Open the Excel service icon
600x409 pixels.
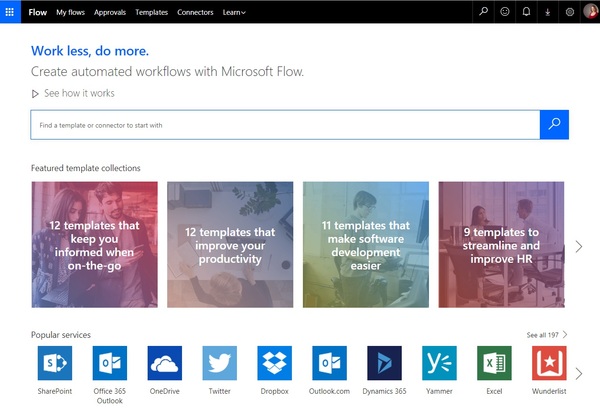pos(494,363)
